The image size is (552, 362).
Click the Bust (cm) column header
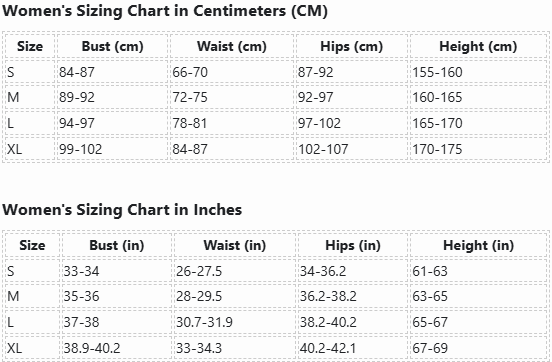click(112, 46)
